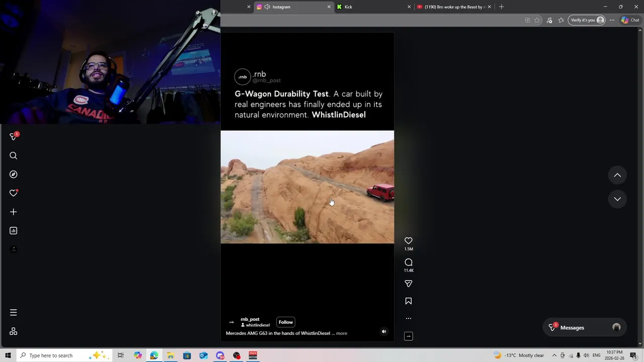Viewport: 644px width, 362px height.
Task: Open Task View on the taskbar
Action: pos(121,355)
